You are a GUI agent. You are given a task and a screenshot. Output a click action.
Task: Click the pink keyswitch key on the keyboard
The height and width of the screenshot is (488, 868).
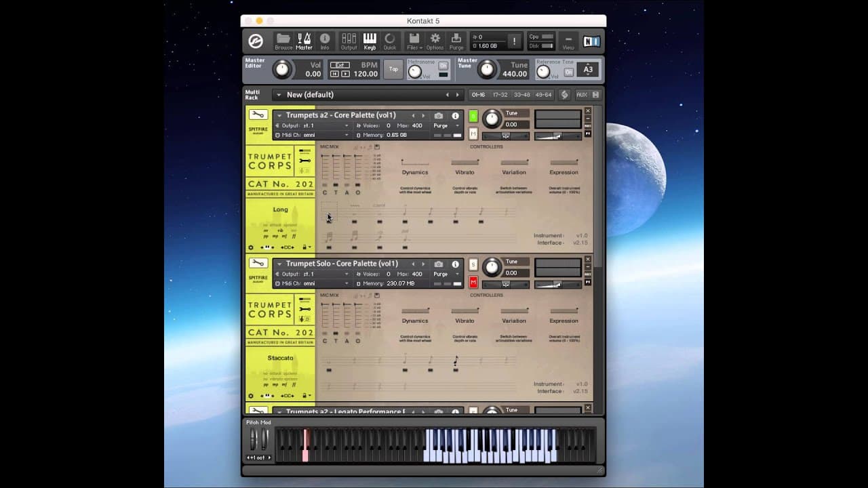tap(305, 445)
